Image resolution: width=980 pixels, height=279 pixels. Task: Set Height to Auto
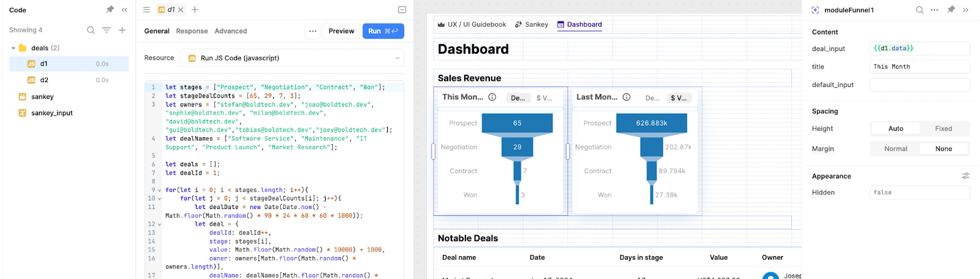895,129
